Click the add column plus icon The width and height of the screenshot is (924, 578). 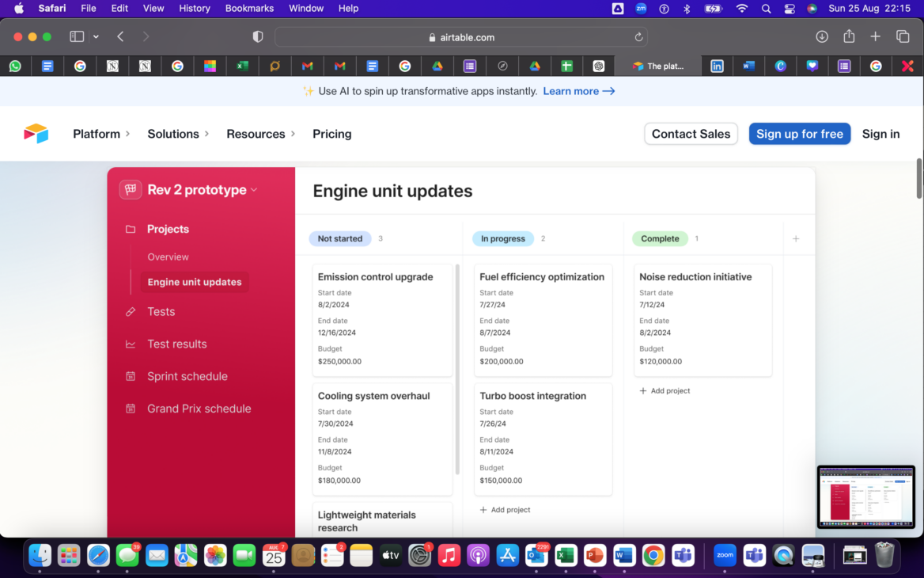pos(796,238)
